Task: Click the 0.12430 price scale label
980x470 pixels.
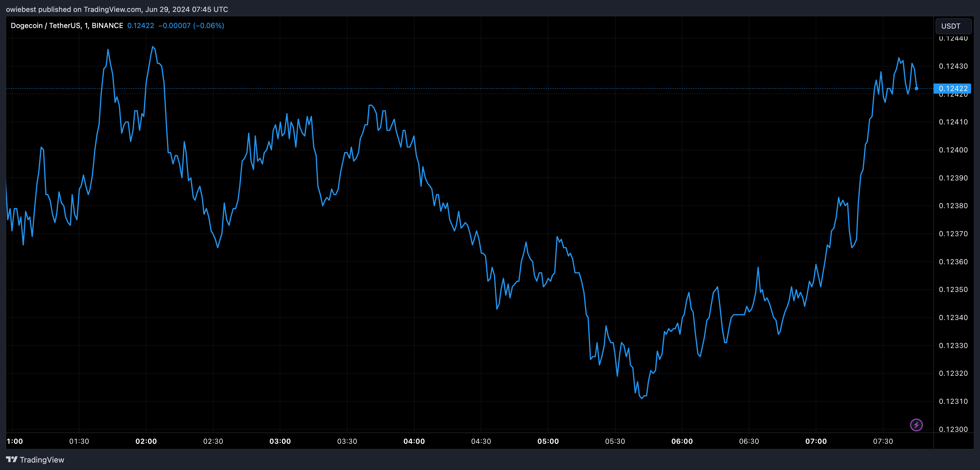Action: pos(953,66)
